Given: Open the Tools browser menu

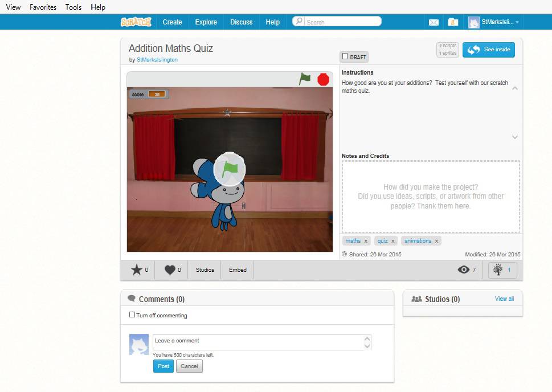Looking at the screenshot, I should (x=73, y=7).
